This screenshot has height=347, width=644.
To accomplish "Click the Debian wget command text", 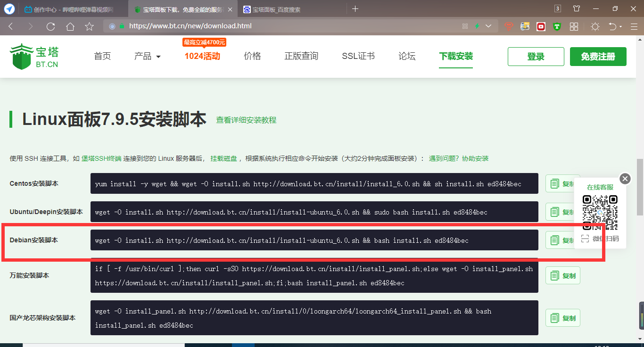I will point(282,240).
